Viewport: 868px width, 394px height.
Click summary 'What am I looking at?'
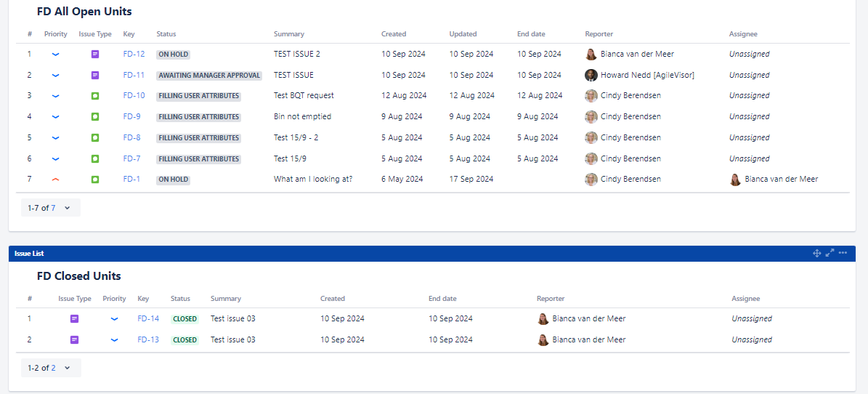coord(313,179)
